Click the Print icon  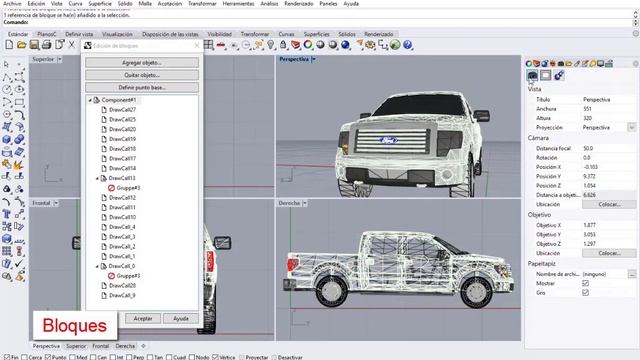(47, 45)
